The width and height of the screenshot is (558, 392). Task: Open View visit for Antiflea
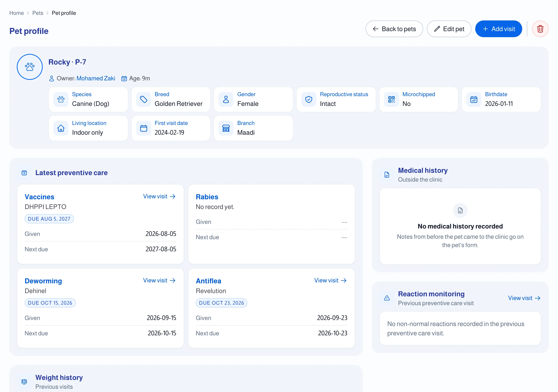point(331,280)
